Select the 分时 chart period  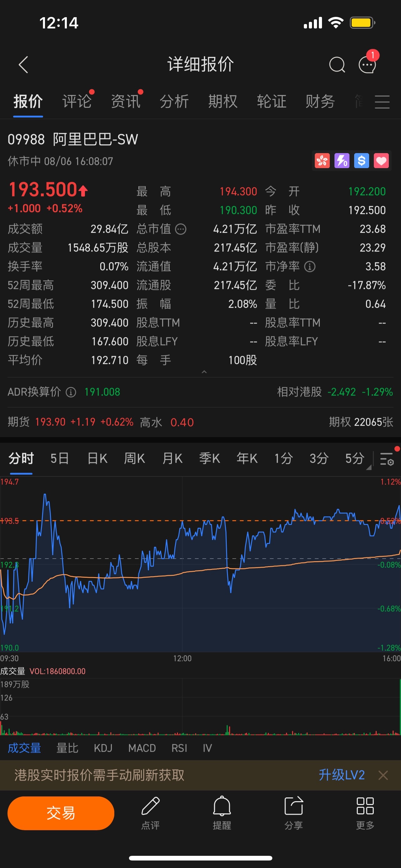(x=21, y=459)
